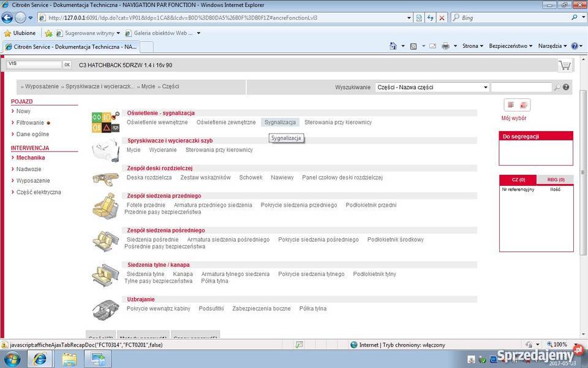Click the car body trim icon
Screen dimensions: 588x368
pos(105,309)
